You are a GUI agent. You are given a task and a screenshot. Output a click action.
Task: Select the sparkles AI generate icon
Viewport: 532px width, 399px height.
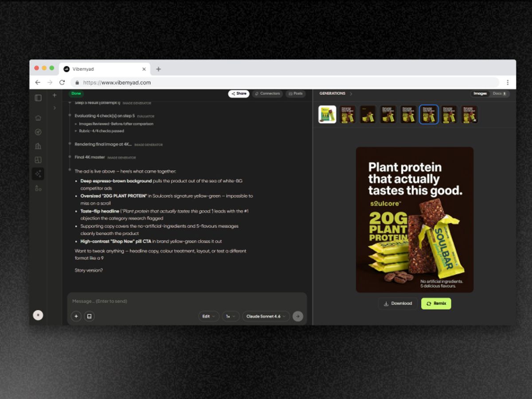[38, 174]
